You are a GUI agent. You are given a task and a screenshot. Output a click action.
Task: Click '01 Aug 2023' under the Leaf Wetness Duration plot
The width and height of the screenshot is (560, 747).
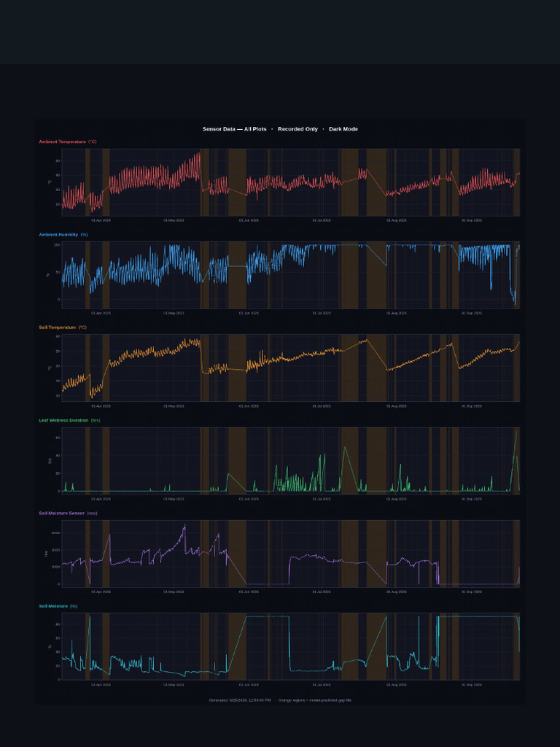point(396,499)
